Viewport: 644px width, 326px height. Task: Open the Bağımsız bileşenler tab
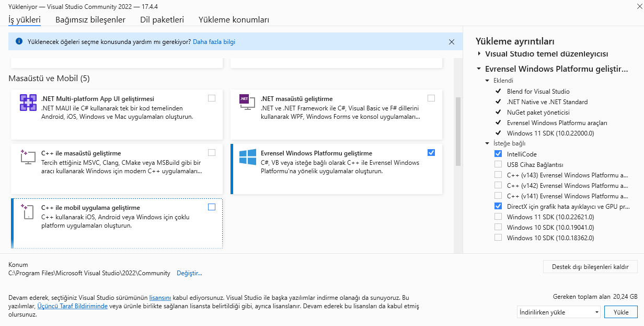[90, 20]
